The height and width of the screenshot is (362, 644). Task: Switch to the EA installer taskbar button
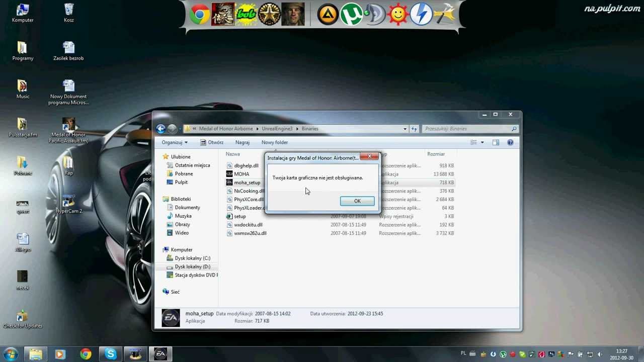pos(160,354)
